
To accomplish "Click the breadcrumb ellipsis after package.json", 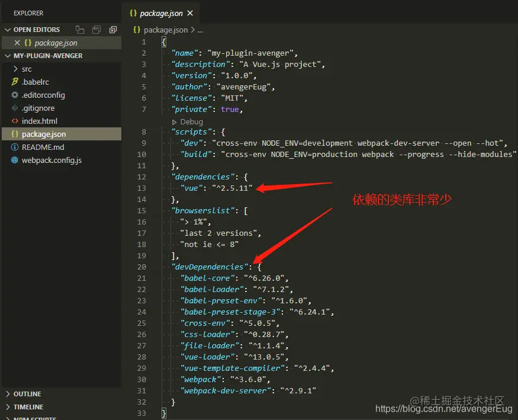I will click(x=200, y=30).
